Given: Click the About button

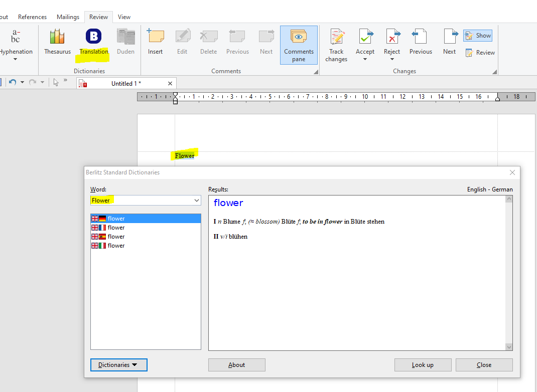Looking at the screenshot, I should click(x=236, y=365).
